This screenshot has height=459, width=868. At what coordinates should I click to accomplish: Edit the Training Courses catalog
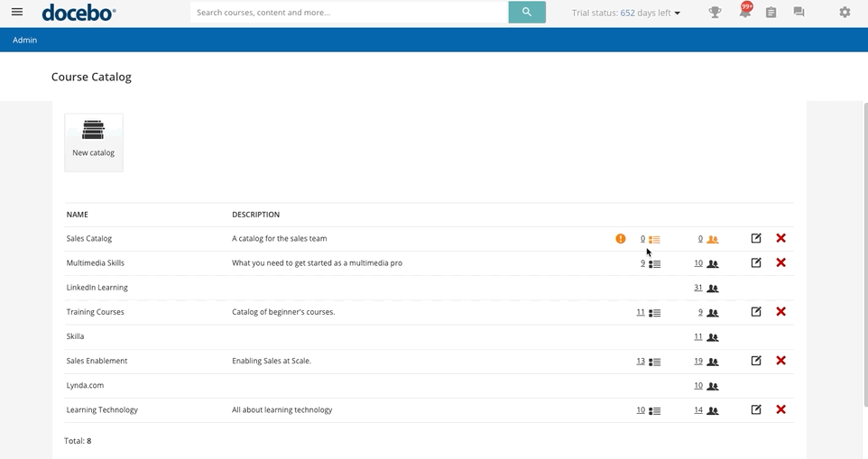pos(756,312)
